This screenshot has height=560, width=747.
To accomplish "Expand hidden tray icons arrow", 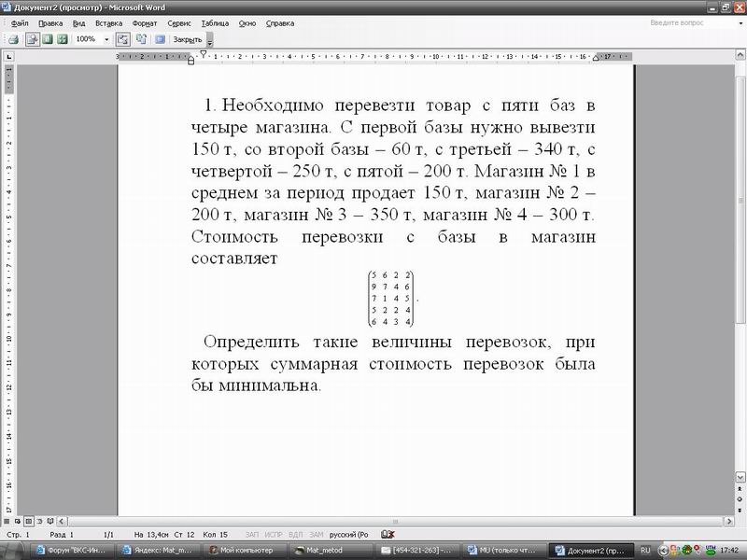I will (662, 551).
